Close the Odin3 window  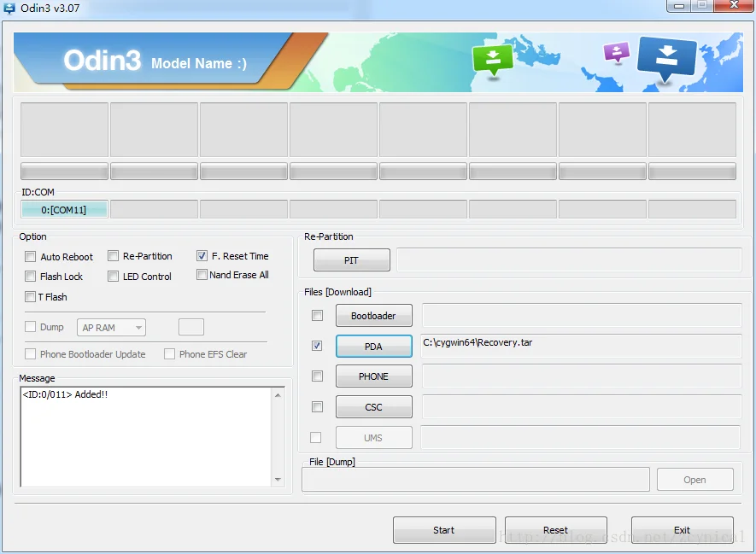[x=735, y=6]
